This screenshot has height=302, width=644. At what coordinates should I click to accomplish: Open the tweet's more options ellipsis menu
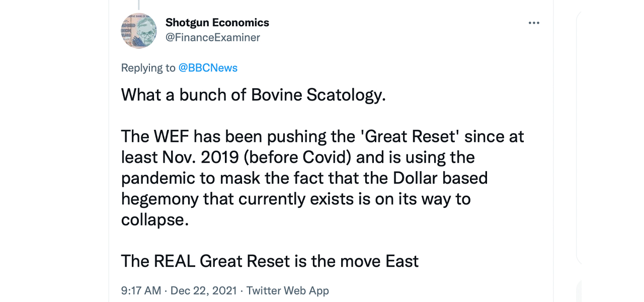pos(534,23)
